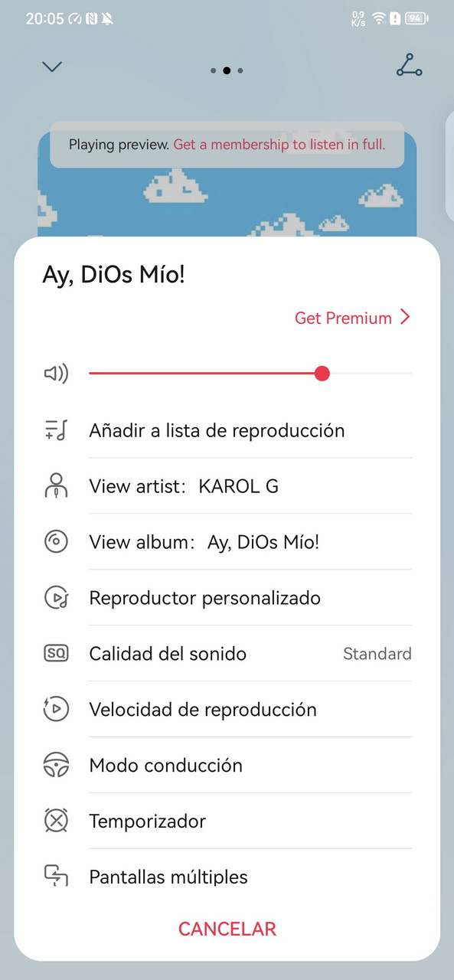Tap the playback speed icon
Image resolution: width=454 pixels, height=980 pixels.
click(x=56, y=710)
